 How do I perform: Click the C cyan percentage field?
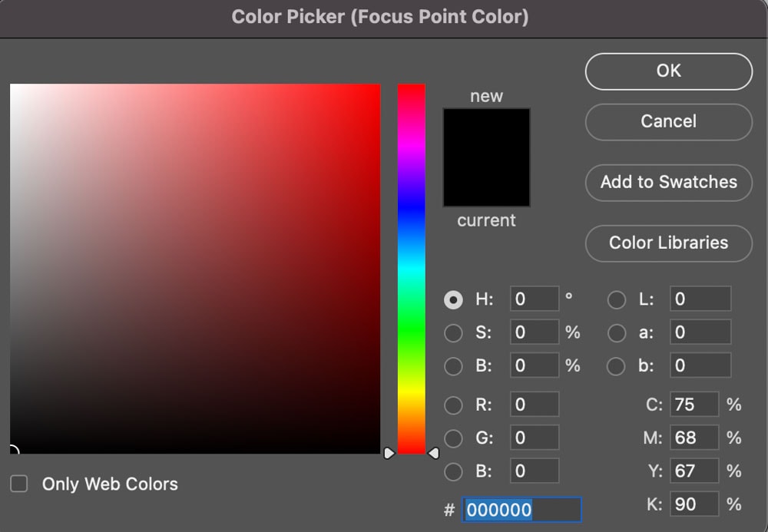tap(694, 405)
